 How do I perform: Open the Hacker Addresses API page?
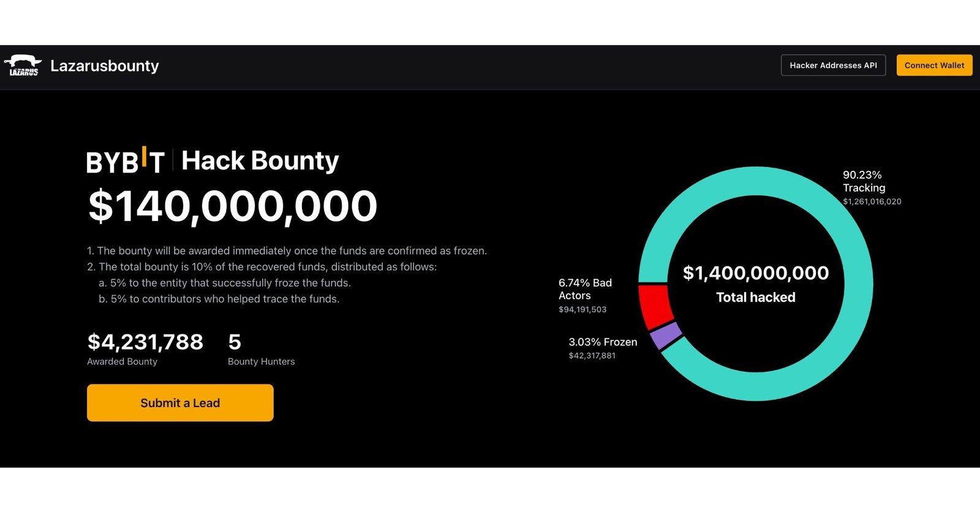coord(833,66)
